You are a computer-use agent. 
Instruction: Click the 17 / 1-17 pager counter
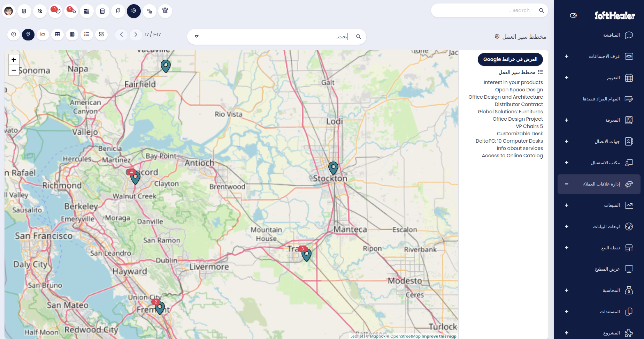pyautogui.click(x=153, y=35)
